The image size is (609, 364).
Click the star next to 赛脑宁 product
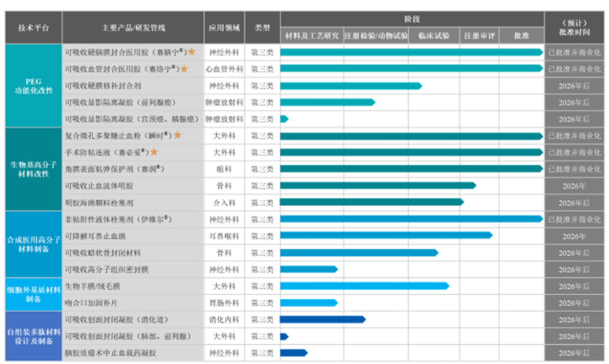[x=192, y=52]
